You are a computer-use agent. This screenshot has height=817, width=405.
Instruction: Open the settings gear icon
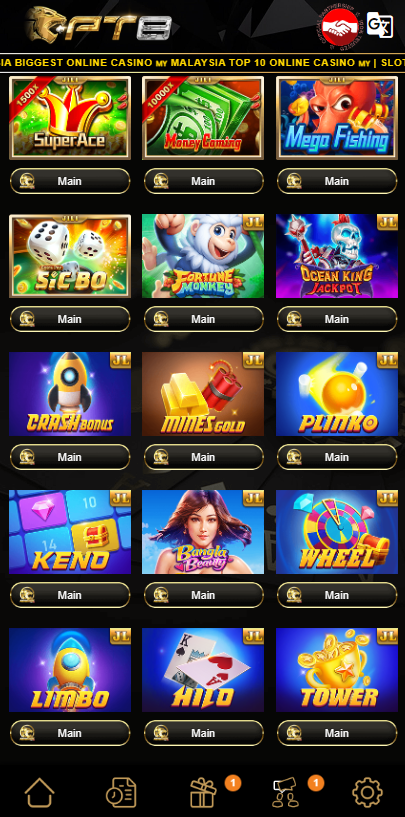(x=367, y=793)
